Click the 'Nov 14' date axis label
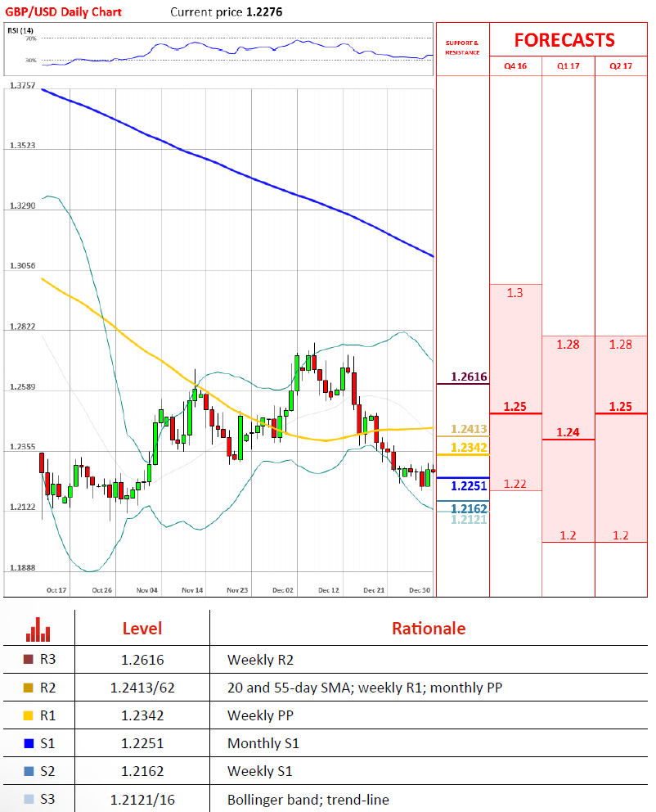The image size is (656, 812). click(x=192, y=590)
